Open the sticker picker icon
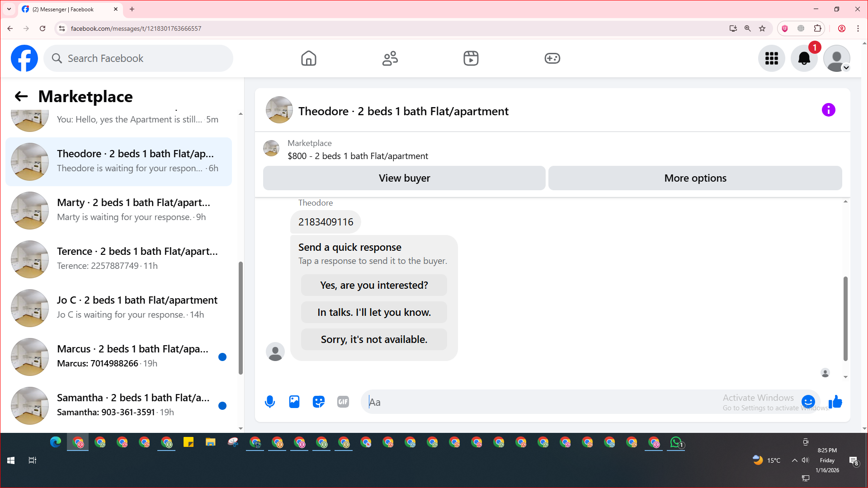The width and height of the screenshot is (868, 488). pyautogui.click(x=319, y=402)
